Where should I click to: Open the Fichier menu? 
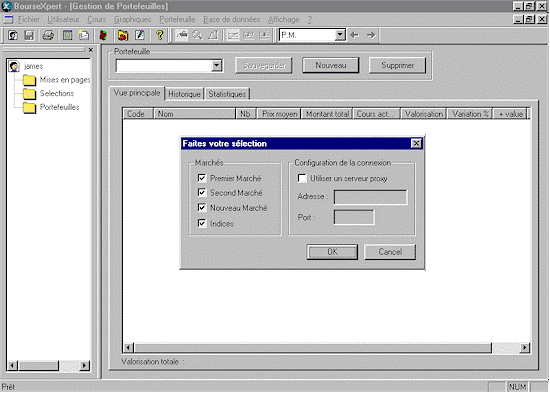click(x=29, y=19)
